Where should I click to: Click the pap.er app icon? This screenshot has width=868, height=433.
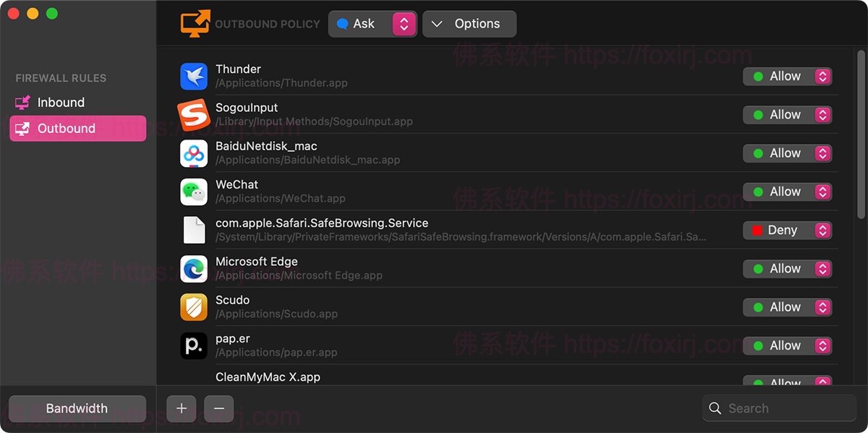click(194, 346)
